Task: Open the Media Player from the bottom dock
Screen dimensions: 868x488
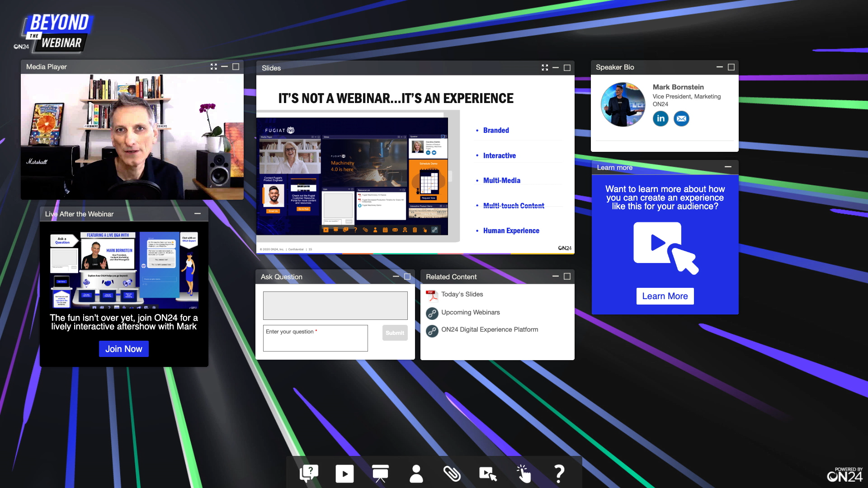Action: (x=344, y=474)
